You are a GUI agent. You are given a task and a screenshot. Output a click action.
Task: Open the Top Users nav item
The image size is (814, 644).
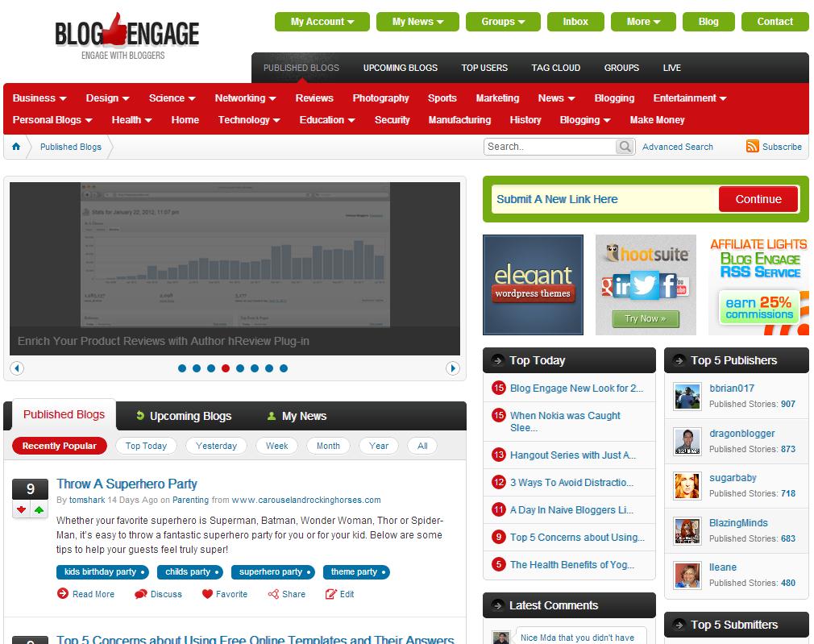pos(484,68)
